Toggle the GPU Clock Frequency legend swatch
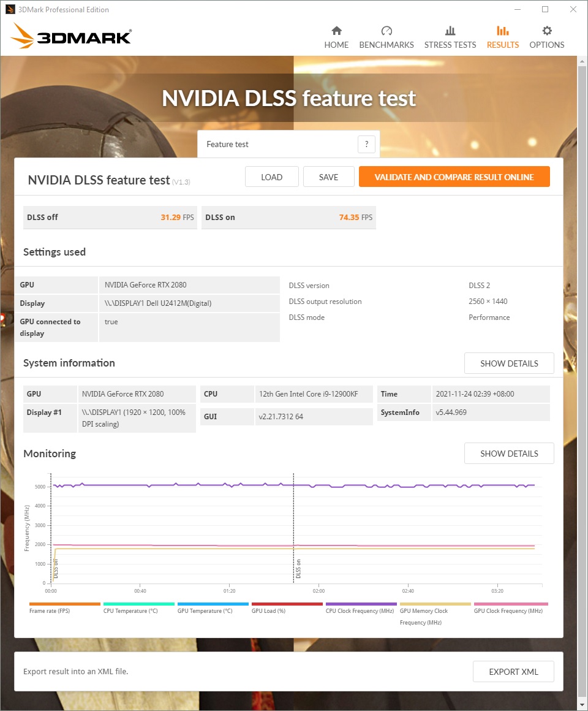Image resolution: width=588 pixels, height=711 pixels. click(x=511, y=604)
